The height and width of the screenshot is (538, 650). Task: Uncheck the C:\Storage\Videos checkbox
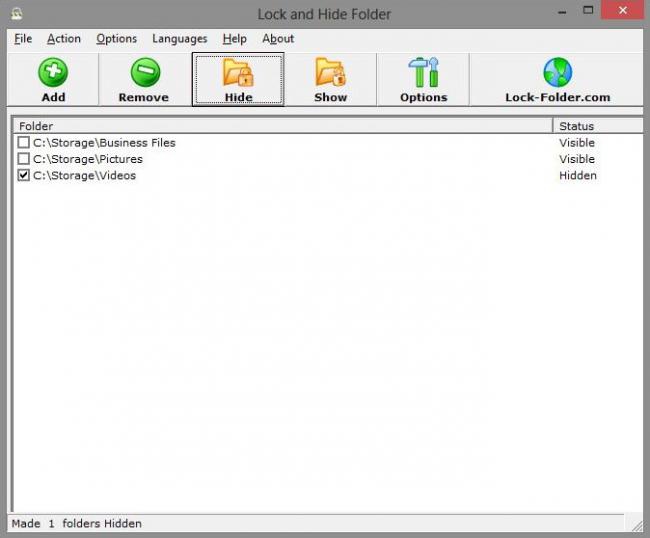point(24,175)
